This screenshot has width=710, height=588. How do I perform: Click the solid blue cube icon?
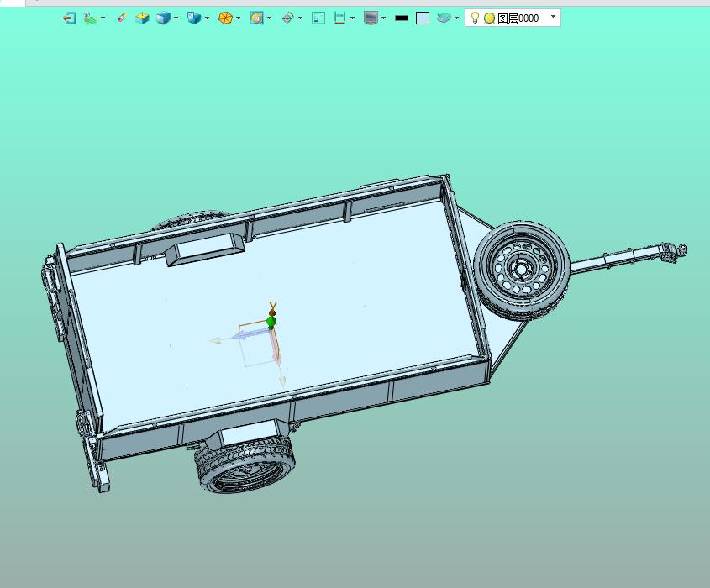[x=163, y=18]
